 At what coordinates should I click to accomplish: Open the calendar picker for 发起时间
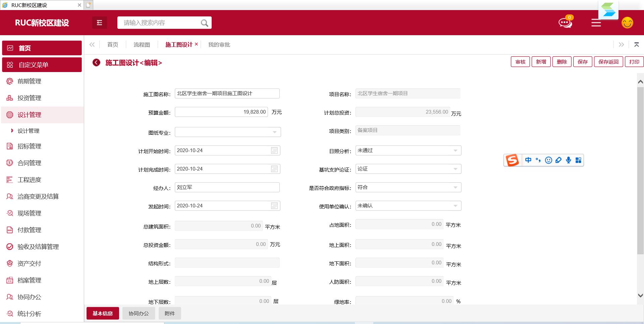click(274, 206)
